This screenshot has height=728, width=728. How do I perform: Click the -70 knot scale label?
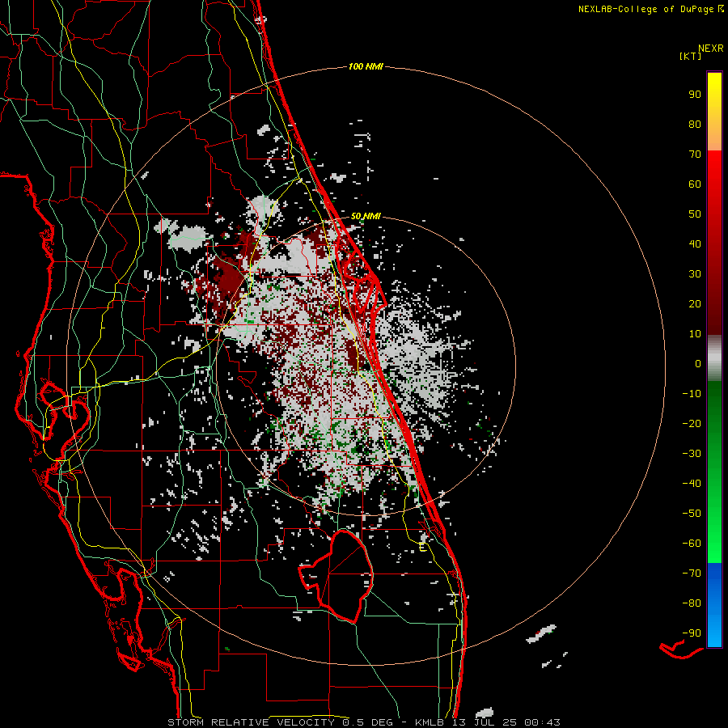click(x=692, y=574)
